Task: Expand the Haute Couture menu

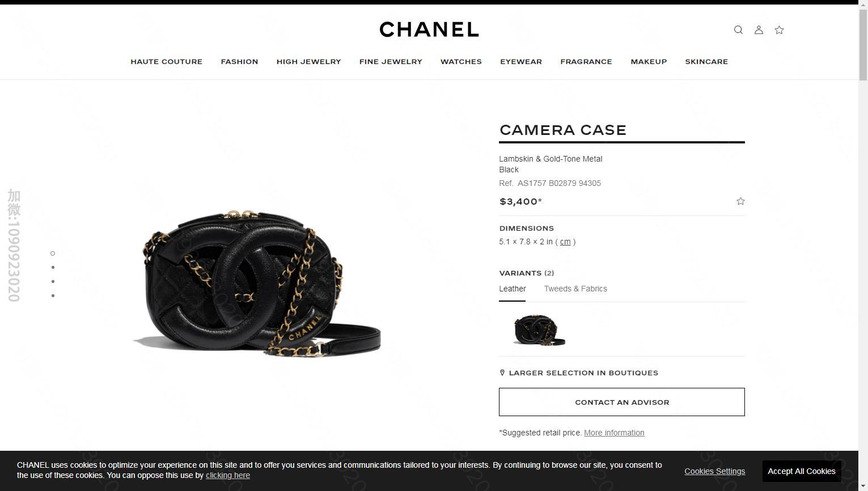Action: (167, 62)
